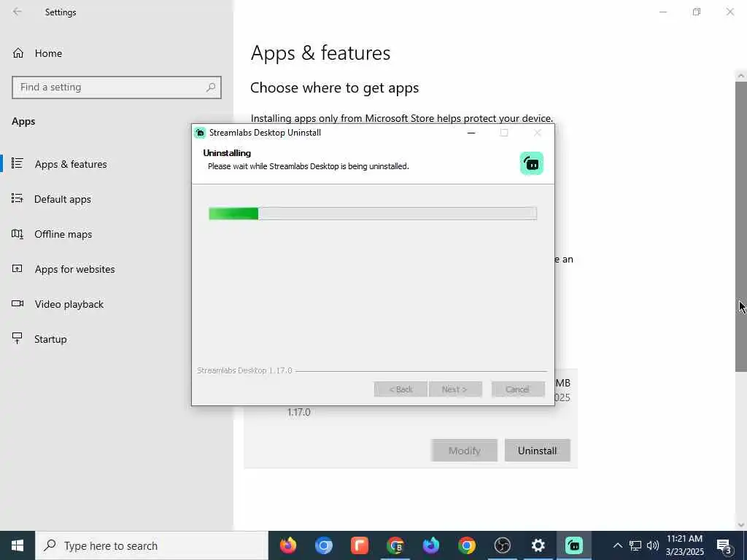This screenshot has width=747, height=560.
Task: Click the version text 1.17.0 in Settings
Action: tap(298, 413)
